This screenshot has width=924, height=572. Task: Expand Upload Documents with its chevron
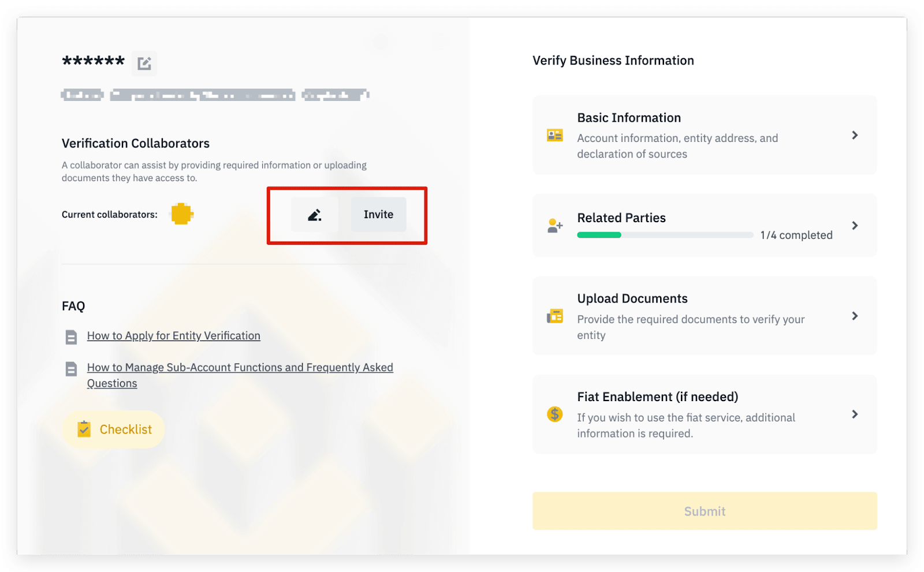coord(855,316)
